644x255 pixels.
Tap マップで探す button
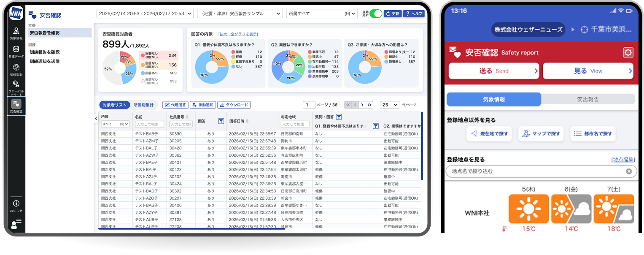pyautogui.click(x=541, y=134)
